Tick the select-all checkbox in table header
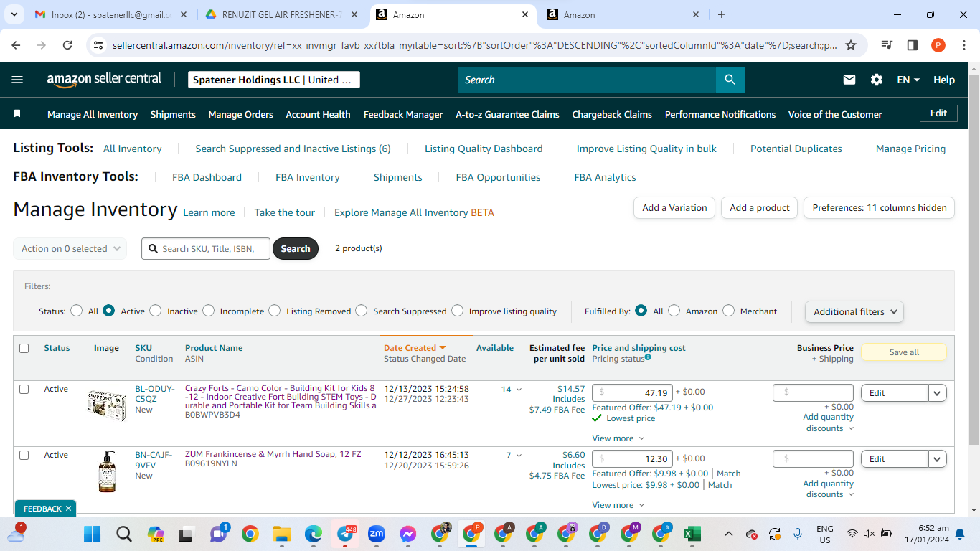Viewport: 980px width, 551px height. click(24, 348)
